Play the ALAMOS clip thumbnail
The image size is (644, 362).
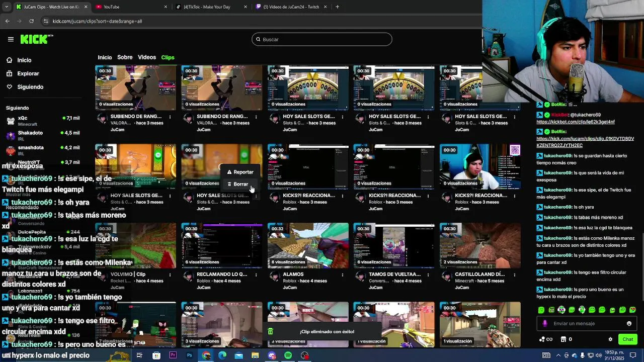pos(308,244)
